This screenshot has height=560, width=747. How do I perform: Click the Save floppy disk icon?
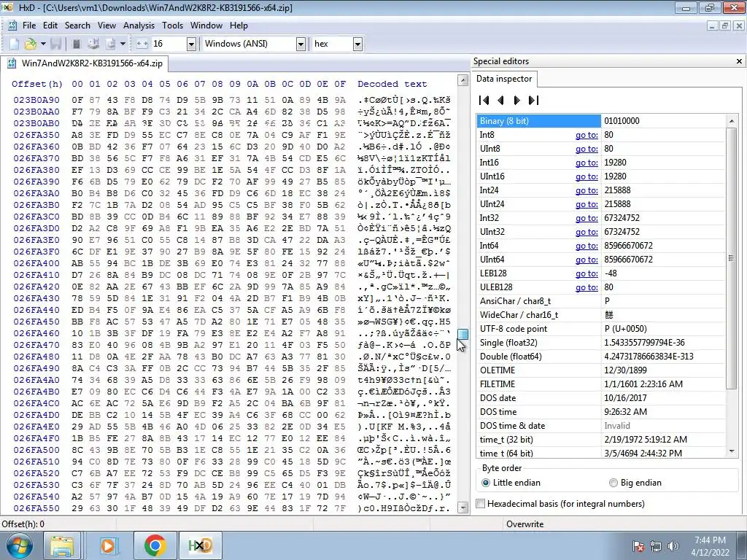55,44
